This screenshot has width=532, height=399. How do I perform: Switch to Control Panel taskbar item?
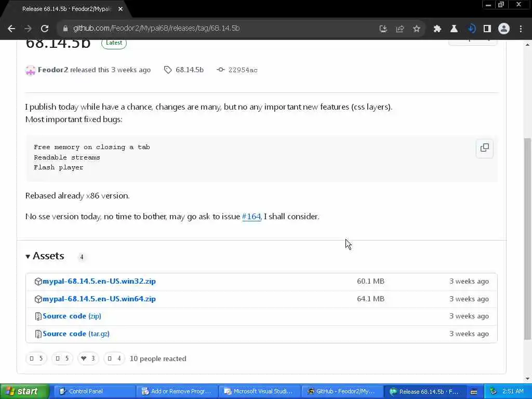pos(94,392)
